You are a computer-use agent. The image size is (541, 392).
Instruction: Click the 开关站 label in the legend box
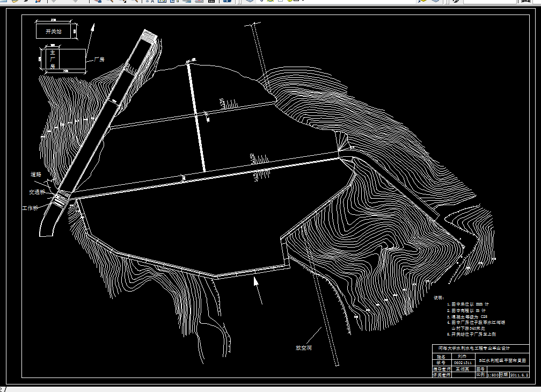pos(54,31)
